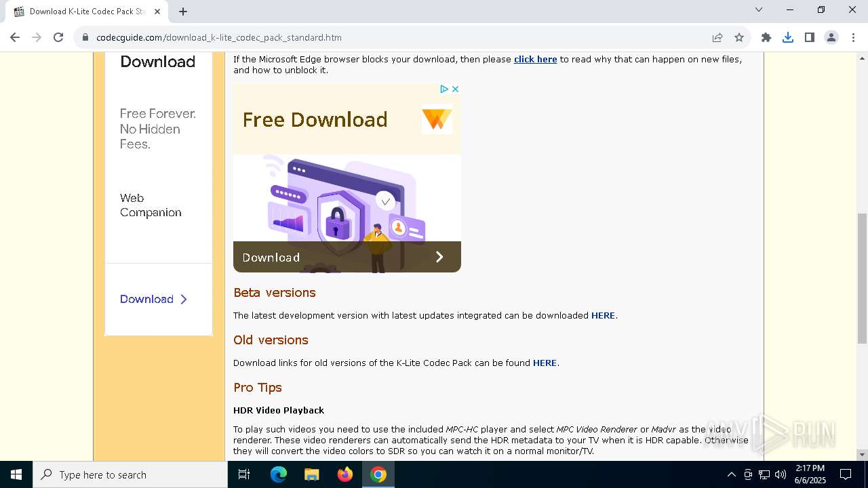Click the Chrome taskbar icon

(x=378, y=474)
